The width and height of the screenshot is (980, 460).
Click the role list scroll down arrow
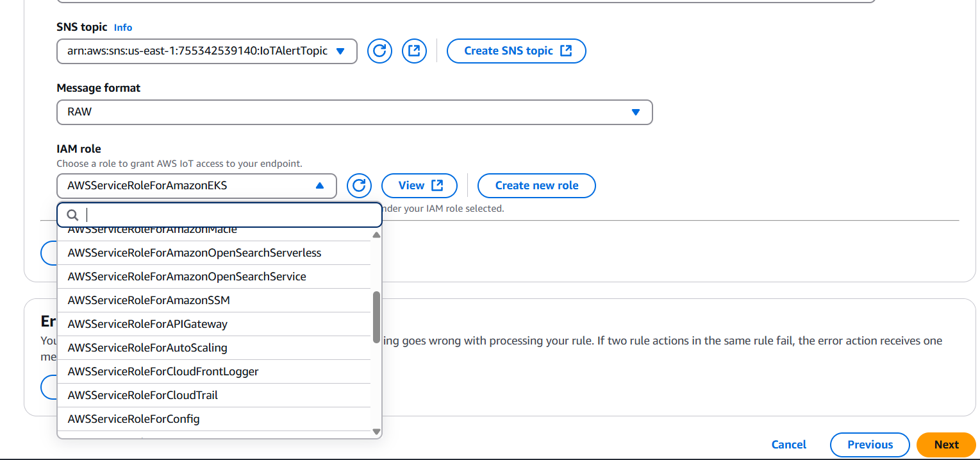tap(376, 432)
